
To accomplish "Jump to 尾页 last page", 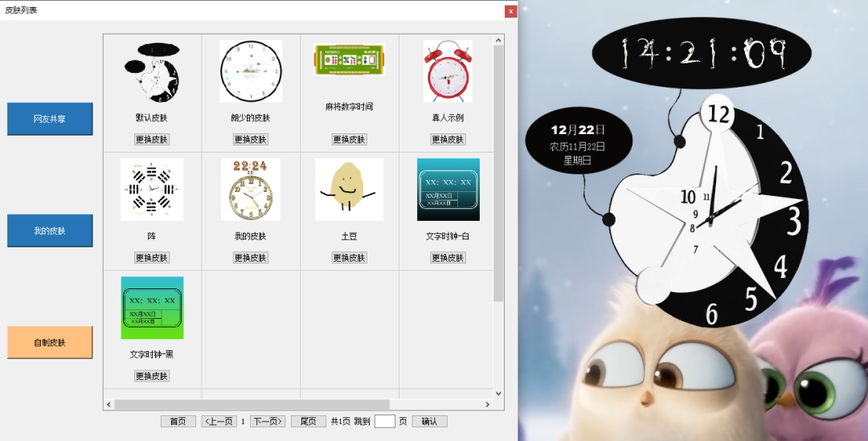I will [x=309, y=422].
